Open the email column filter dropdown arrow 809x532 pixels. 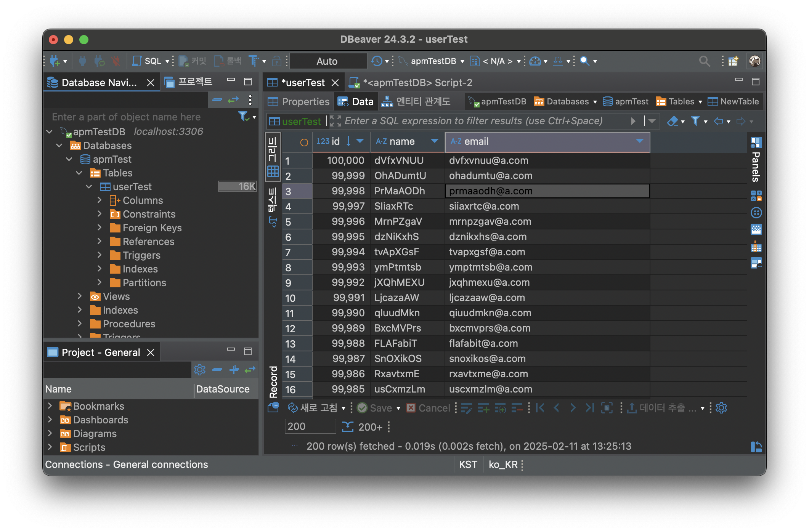coord(640,141)
